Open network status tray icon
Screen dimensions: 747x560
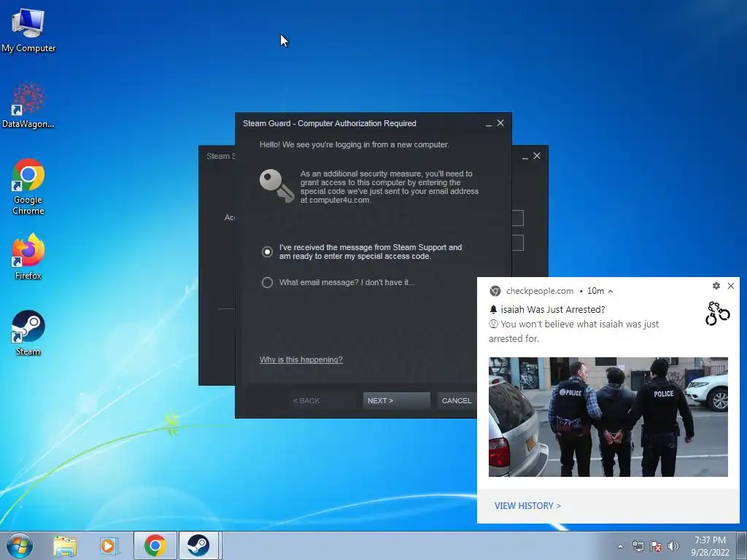coord(638,546)
